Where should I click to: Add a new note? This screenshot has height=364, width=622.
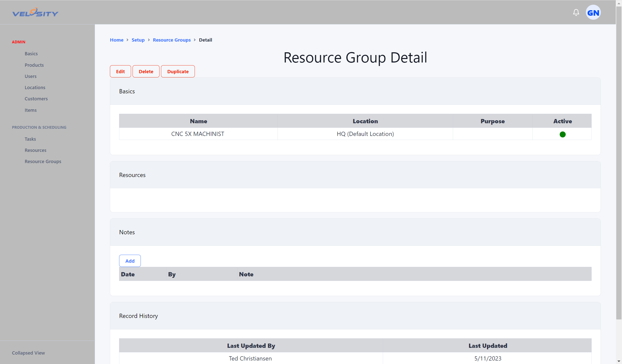[130, 261]
